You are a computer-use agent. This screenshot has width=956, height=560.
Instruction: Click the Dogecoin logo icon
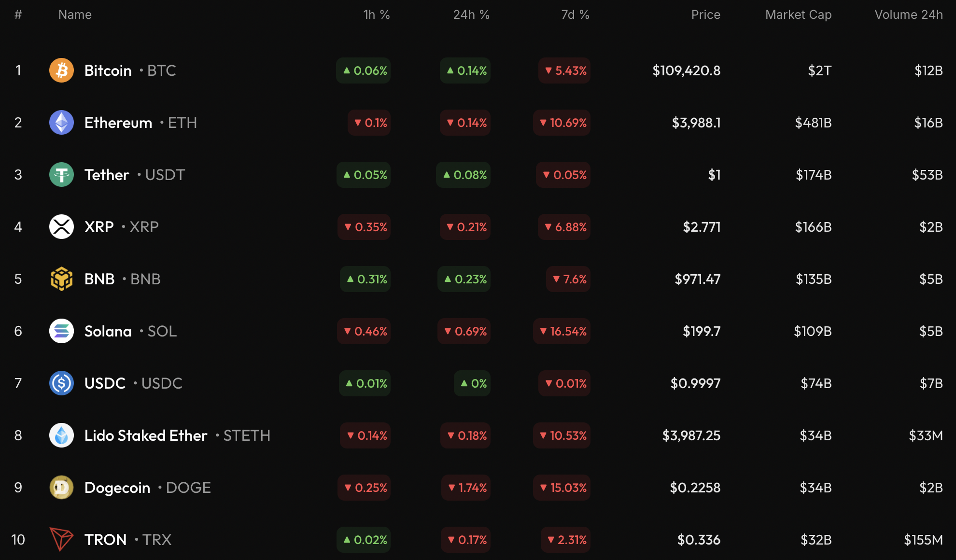(x=61, y=488)
